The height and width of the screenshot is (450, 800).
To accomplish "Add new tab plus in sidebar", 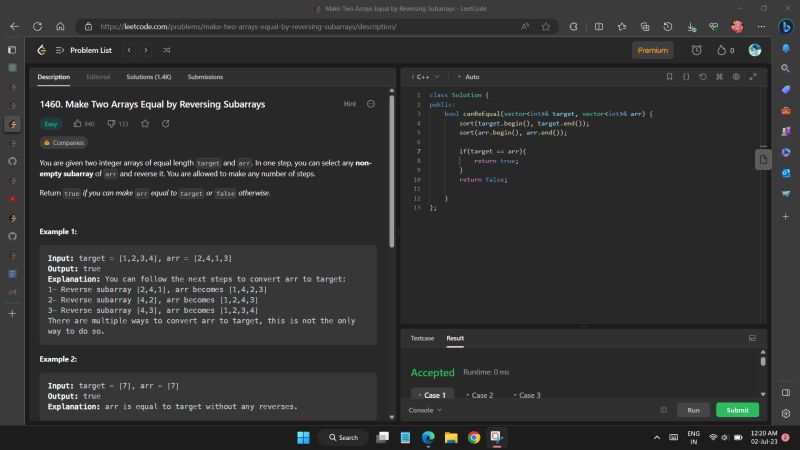I will (x=12, y=314).
